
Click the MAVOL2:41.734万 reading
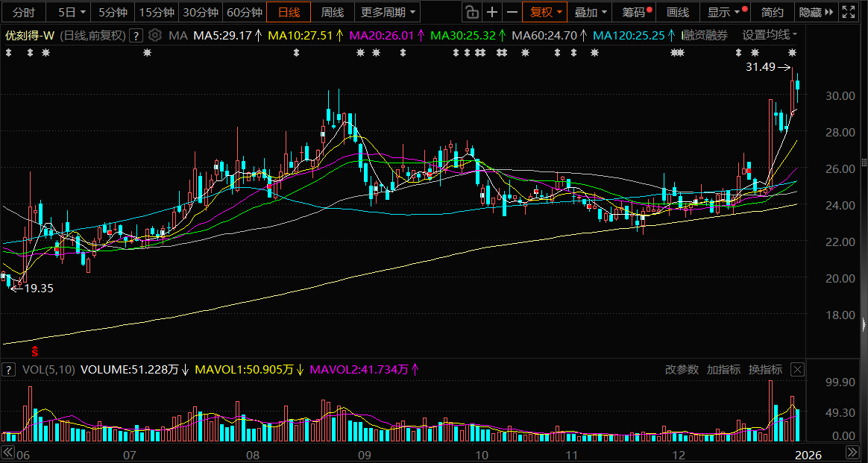[359, 370]
